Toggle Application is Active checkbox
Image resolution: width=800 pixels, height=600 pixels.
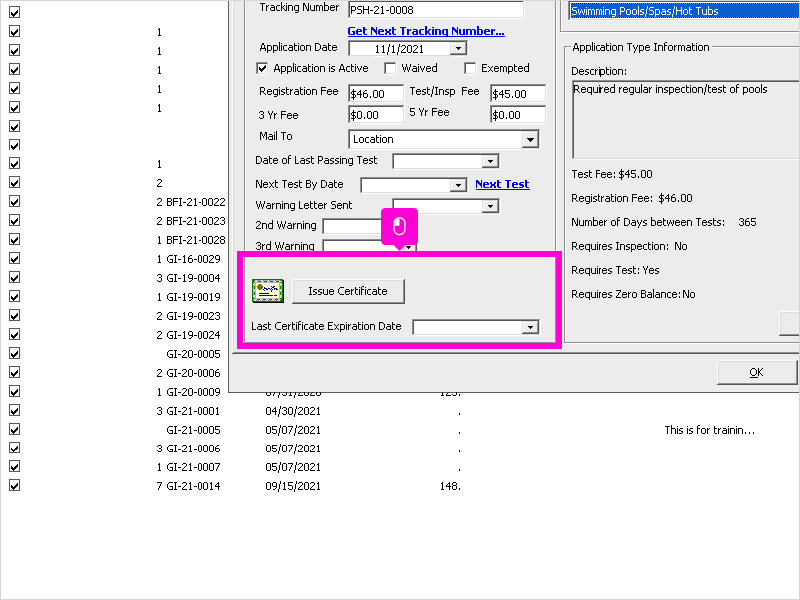point(262,68)
